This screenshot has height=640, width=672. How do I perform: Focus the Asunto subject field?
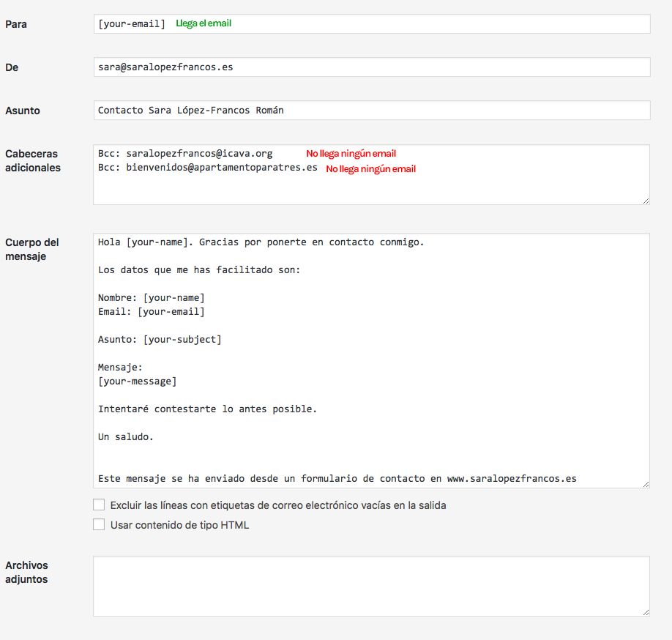coord(372,111)
